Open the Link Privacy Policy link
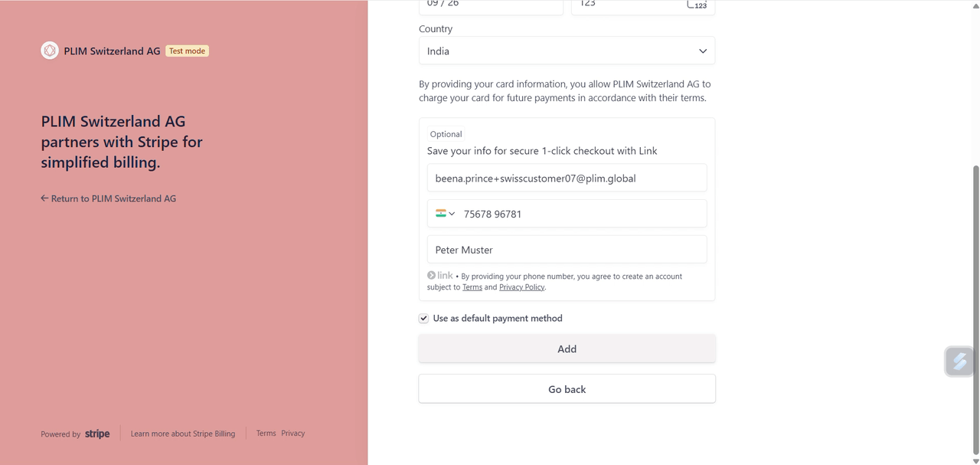Viewport: 980px width, 465px height. (x=521, y=287)
